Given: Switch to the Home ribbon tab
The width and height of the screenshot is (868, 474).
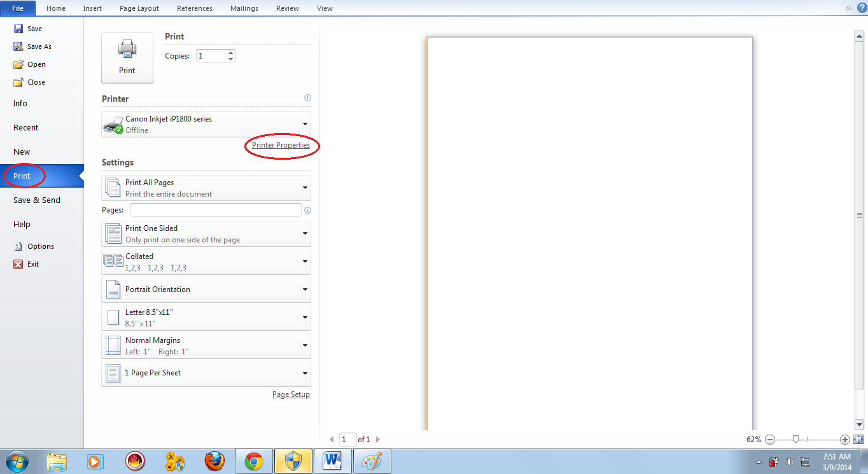Looking at the screenshot, I should 56,8.
